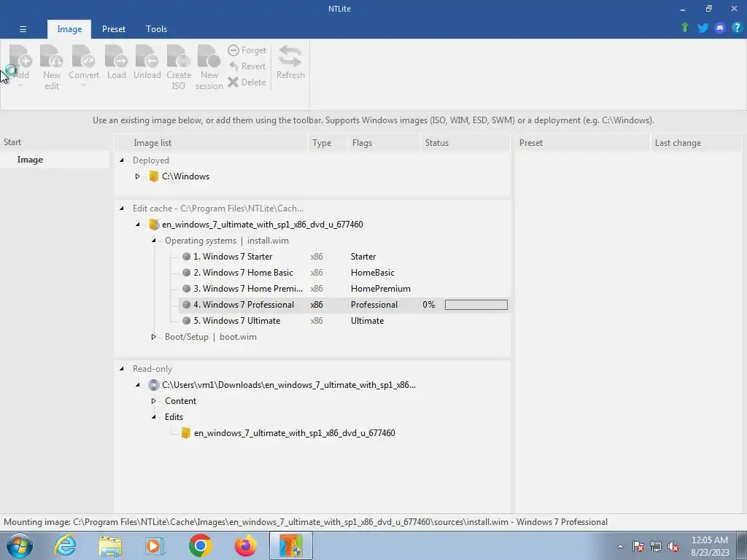The width and height of the screenshot is (747, 560).
Task: Click the Add image toolbar icon
Action: coord(20,57)
